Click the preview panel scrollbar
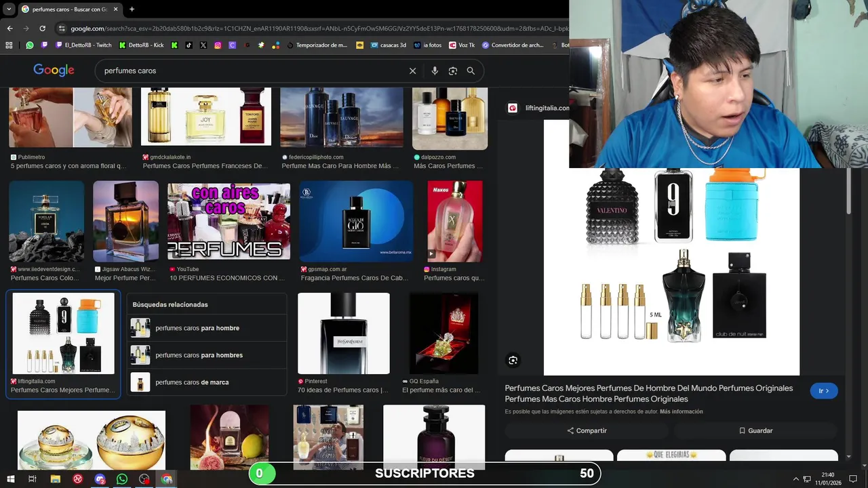868x488 pixels. (x=848, y=191)
